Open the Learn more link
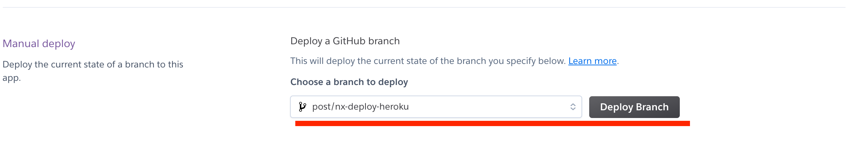 (x=592, y=61)
